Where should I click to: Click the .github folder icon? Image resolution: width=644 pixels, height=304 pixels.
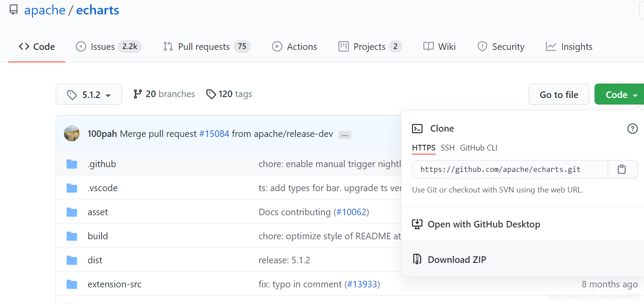72,164
